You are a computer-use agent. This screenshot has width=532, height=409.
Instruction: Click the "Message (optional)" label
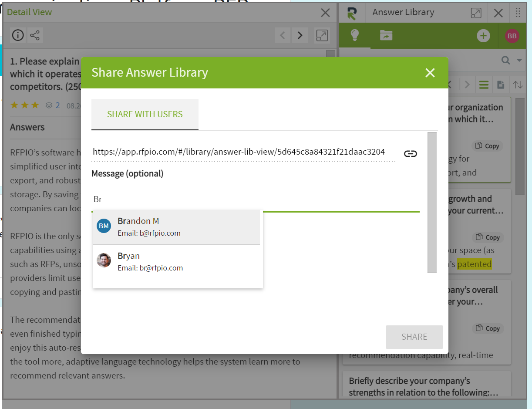(x=128, y=173)
